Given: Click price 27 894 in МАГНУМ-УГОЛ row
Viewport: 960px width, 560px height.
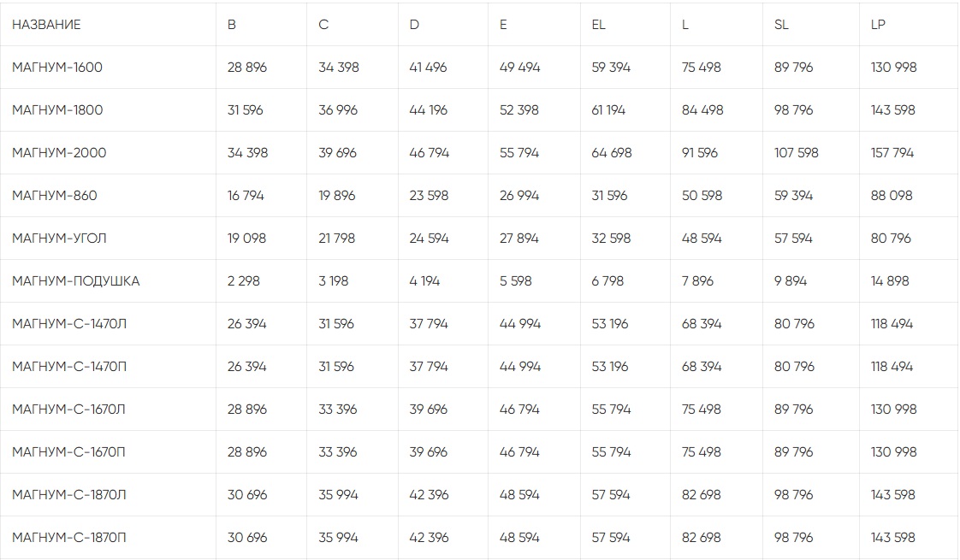Looking at the screenshot, I should click(x=519, y=239).
